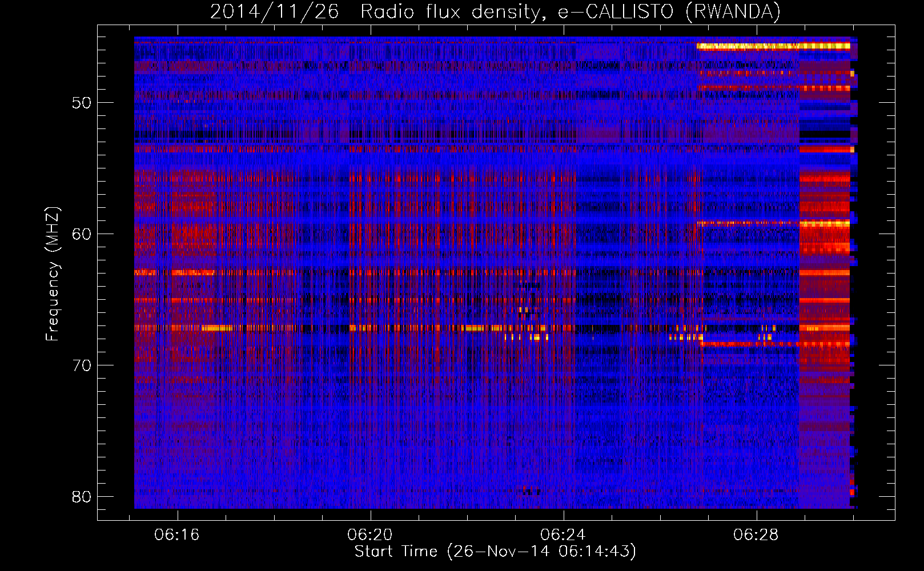This screenshot has height=571, width=924.
Task: Click the frequency tick label '60'
Action: (x=82, y=234)
